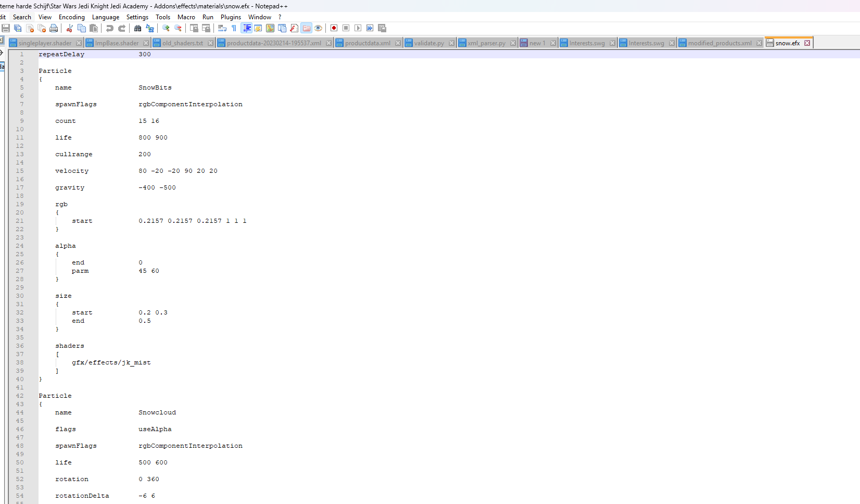Click the Print toolbar icon
Viewport: 860px width, 504px height.
[x=54, y=28]
